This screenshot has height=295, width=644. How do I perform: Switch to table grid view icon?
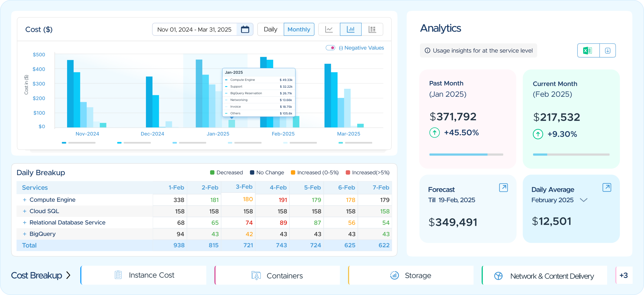tap(372, 29)
